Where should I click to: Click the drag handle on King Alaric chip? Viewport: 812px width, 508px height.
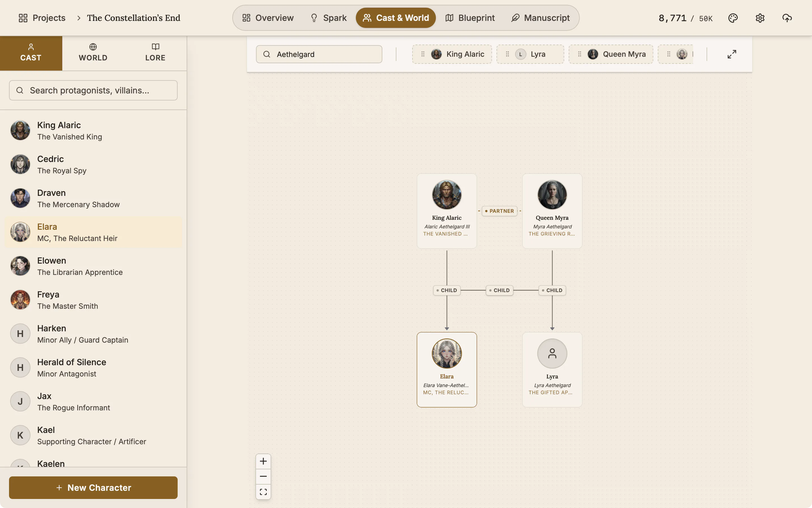423,54
